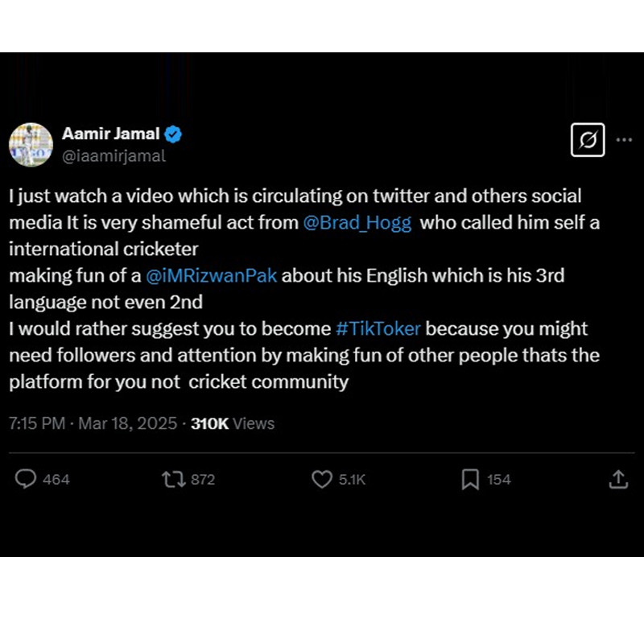This screenshot has width=644, height=644.
Task: Select the #TikToker hashtag
Action: click(x=378, y=328)
